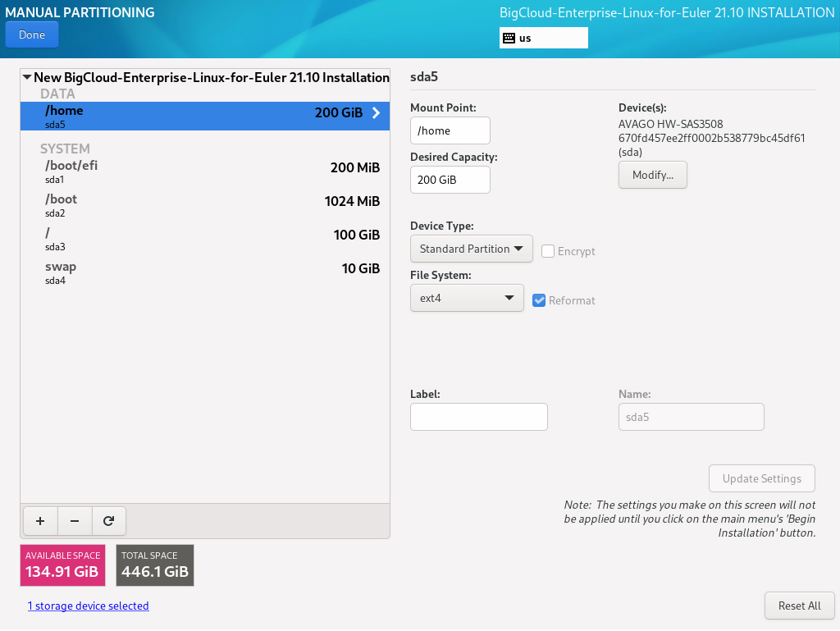Click the Name field showing sda5

(x=691, y=417)
